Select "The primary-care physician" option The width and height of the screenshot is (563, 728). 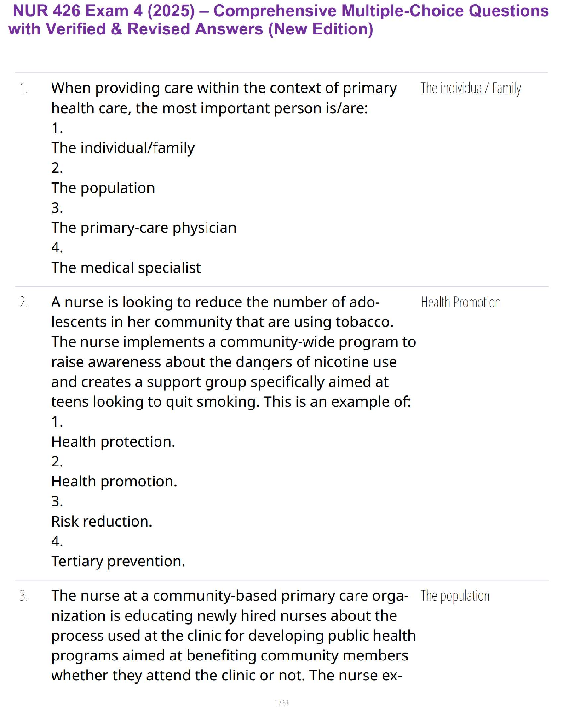tap(144, 227)
